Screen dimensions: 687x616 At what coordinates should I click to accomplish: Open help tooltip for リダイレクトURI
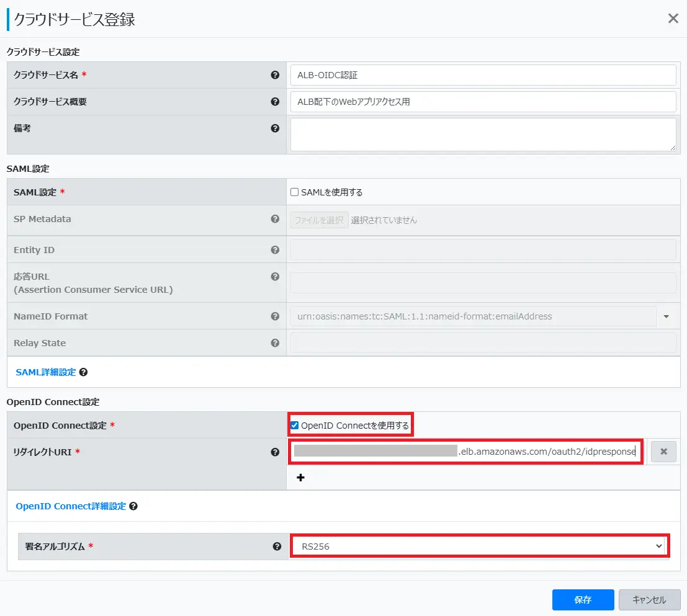tap(275, 452)
